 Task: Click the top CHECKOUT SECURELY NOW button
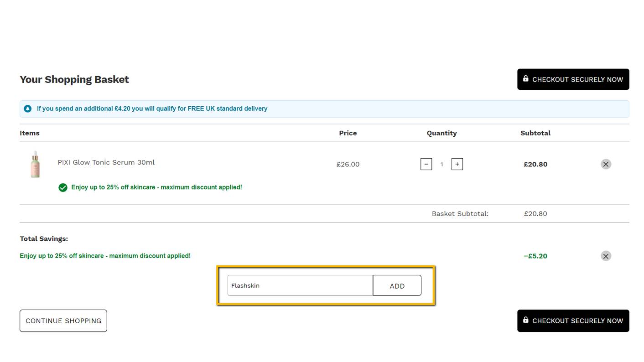point(573,79)
